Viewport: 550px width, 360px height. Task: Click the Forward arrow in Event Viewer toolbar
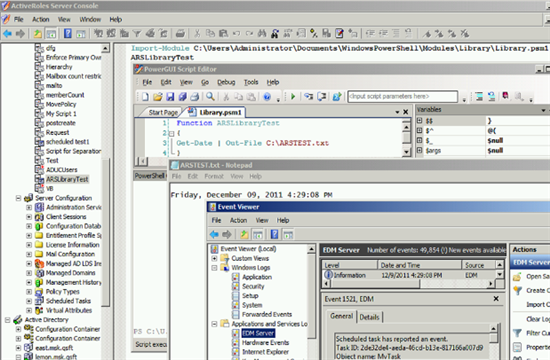227,234
